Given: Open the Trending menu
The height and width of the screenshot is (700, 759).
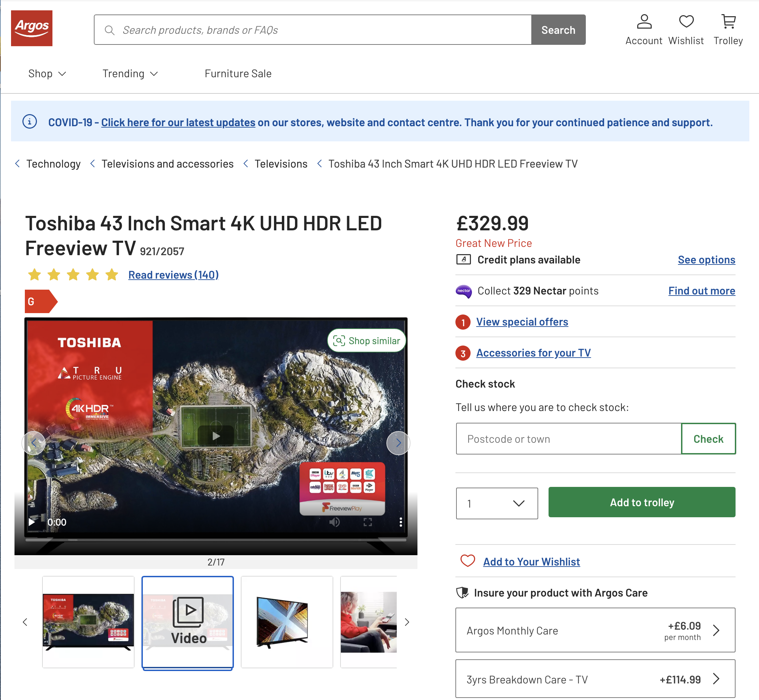Looking at the screenshot, I should pyautogui.click(x=130, y=73).
